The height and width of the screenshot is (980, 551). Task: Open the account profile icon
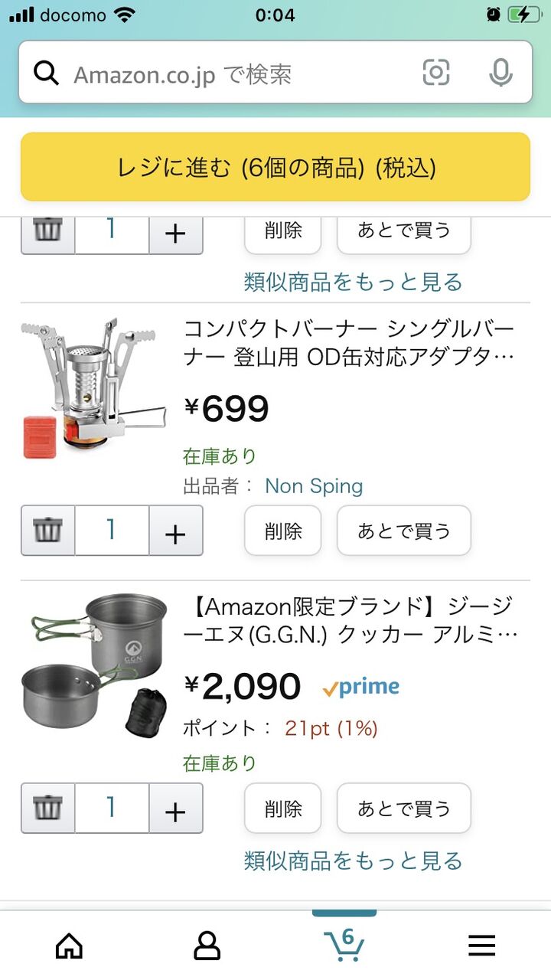pyautogui.click(x=207, y=946)
